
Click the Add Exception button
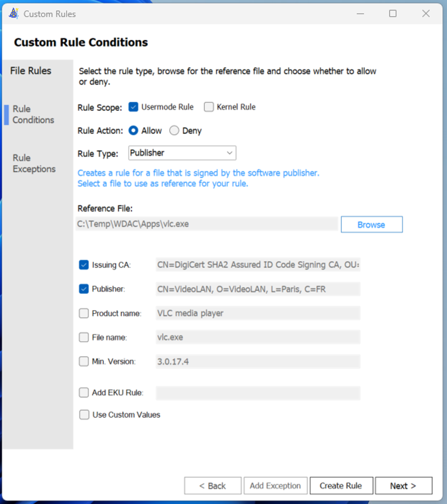275,485
